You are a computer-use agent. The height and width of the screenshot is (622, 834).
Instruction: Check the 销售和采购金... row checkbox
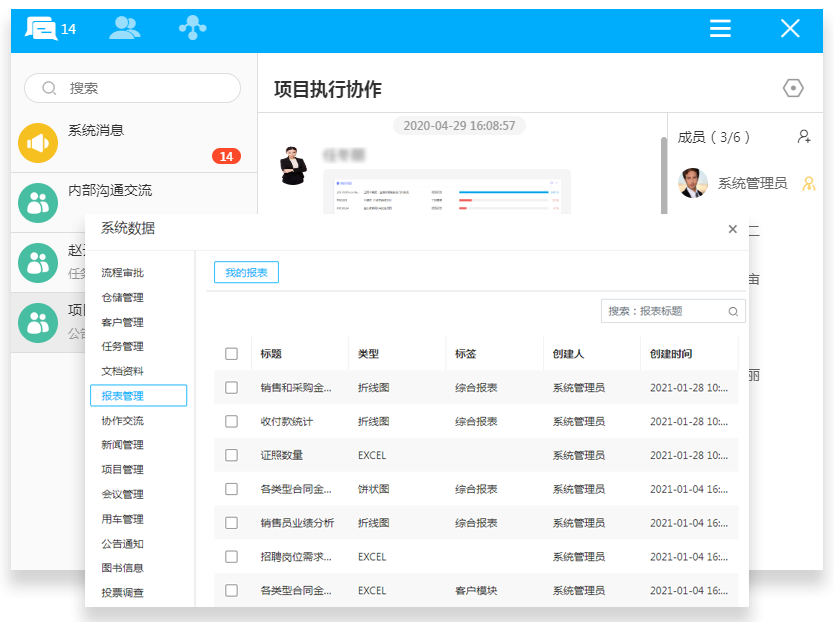click(231, 387)
